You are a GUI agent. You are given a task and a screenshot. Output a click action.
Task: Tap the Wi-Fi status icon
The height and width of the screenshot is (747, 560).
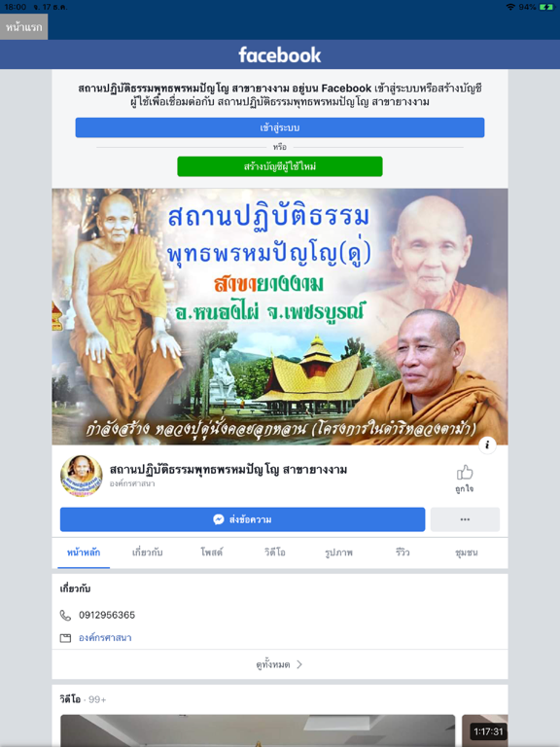tap(510, 7)
